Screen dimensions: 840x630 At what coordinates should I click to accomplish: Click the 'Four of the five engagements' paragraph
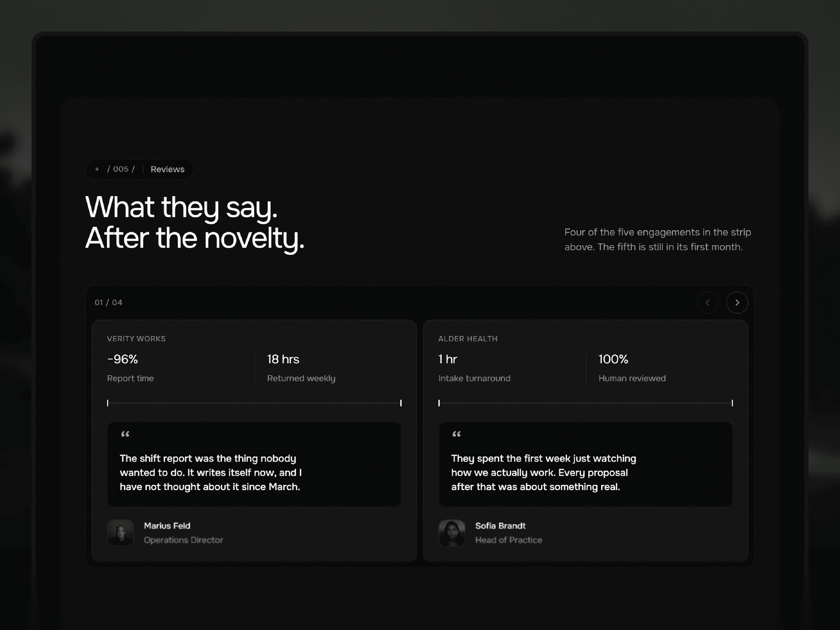(657, 240)
